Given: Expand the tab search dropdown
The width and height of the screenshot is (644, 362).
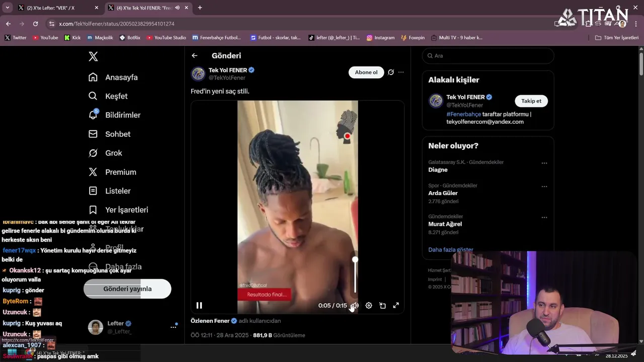Looking at the screenshot, I should tap(7, 8).
